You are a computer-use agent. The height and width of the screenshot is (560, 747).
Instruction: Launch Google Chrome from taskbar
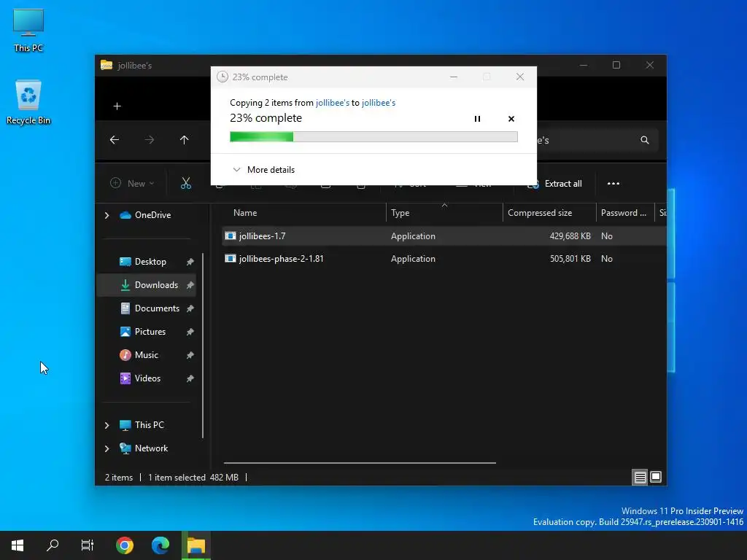pos(124,545)
